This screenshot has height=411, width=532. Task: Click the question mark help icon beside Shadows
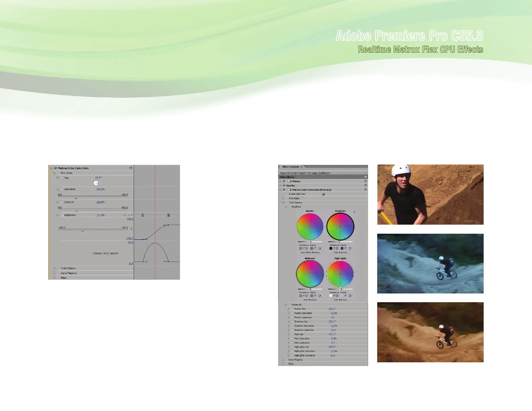(354, 212)
